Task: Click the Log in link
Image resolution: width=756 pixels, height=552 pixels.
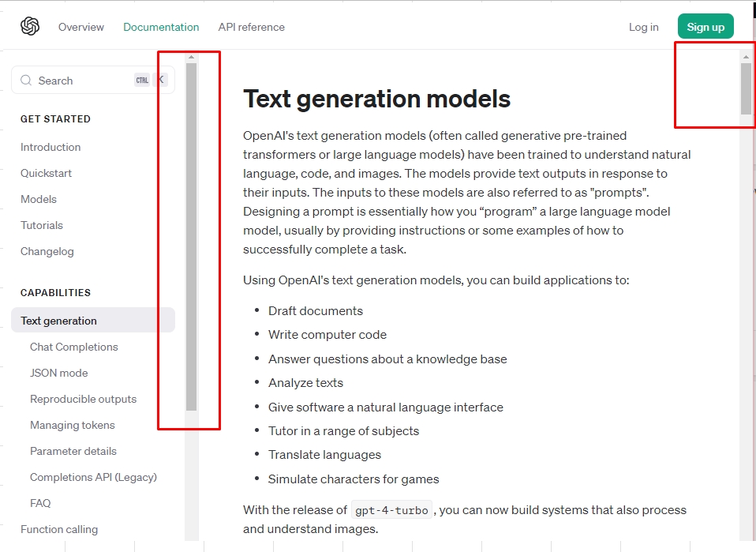Action: (643, 27)
